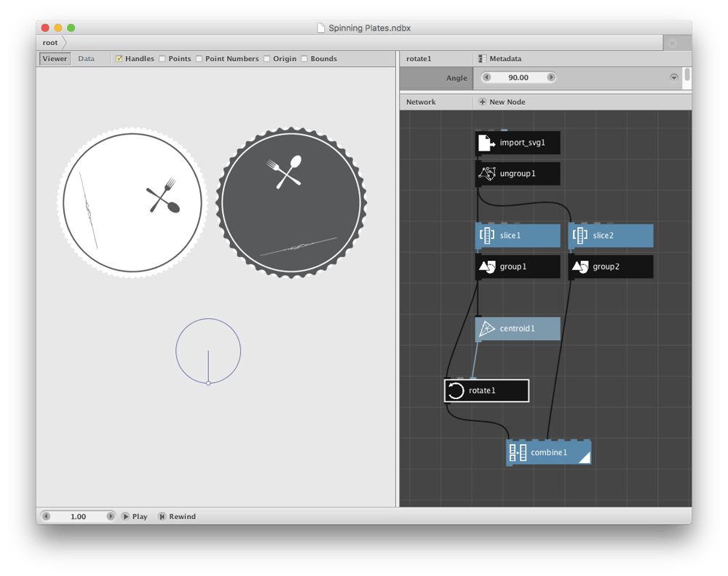
Task: Click the ungroup1 node icon
Action: (487, 174)
